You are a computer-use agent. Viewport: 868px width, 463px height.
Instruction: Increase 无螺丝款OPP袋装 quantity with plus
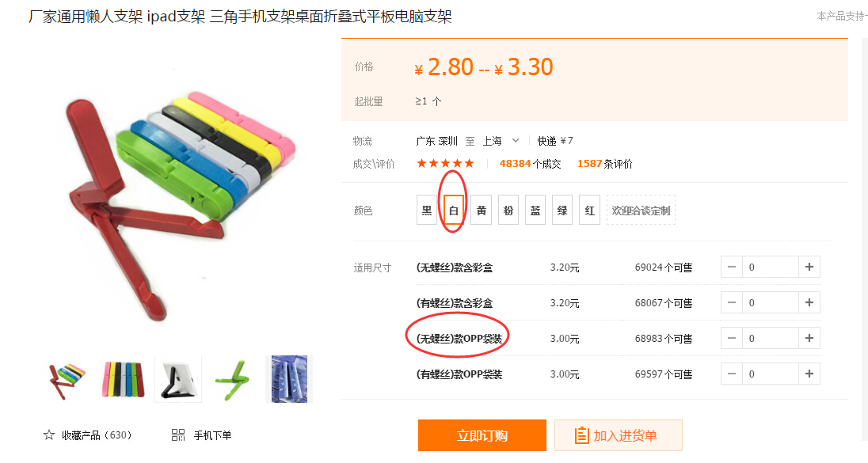click(809, 338)
